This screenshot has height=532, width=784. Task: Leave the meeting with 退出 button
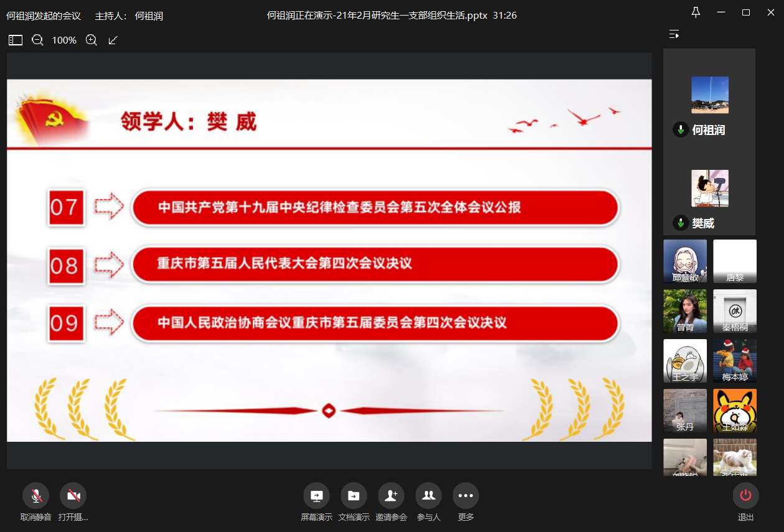pos(745,496)
